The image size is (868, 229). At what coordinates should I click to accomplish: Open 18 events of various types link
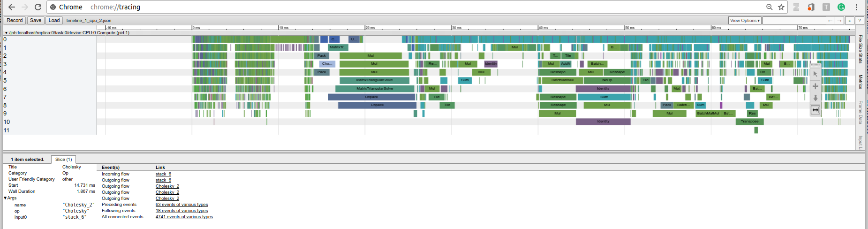tap(181, 211)
